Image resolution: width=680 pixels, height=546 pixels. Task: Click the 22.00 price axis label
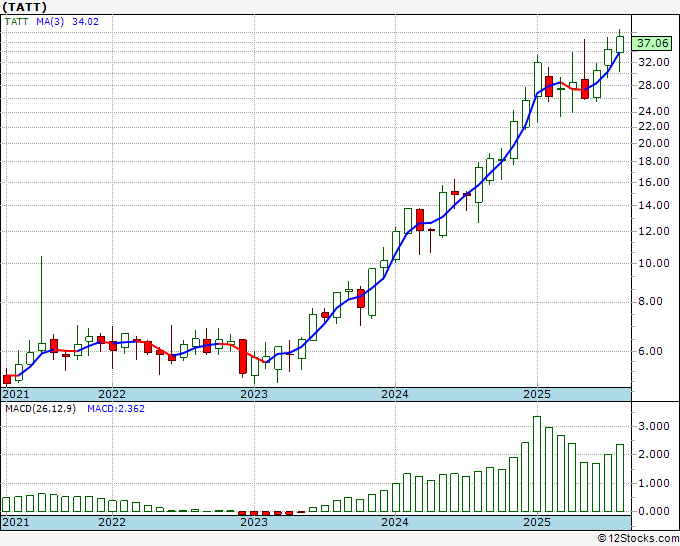[x=654, y=126]
